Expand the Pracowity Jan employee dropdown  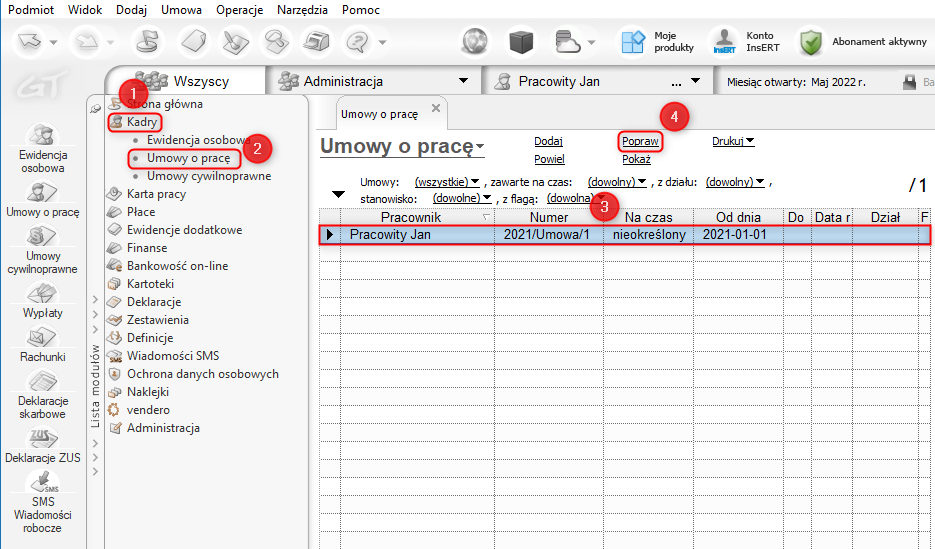click(x=695, y=81)
